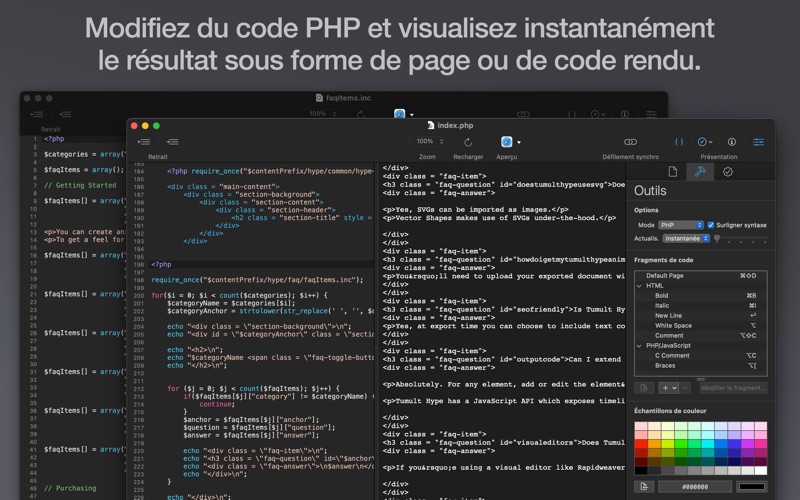Click Modifier le fragment button
This screenshot has height=500, width=800.
pyautogui.click(x=733, y=388)
